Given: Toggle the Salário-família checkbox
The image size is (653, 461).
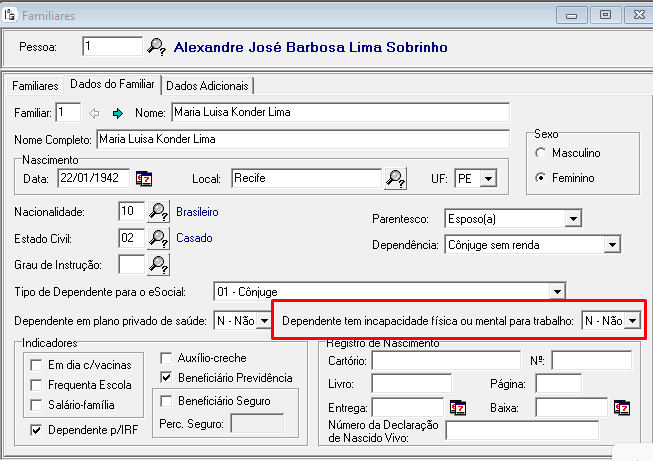Looking at the screenshot, I should 37,405.
